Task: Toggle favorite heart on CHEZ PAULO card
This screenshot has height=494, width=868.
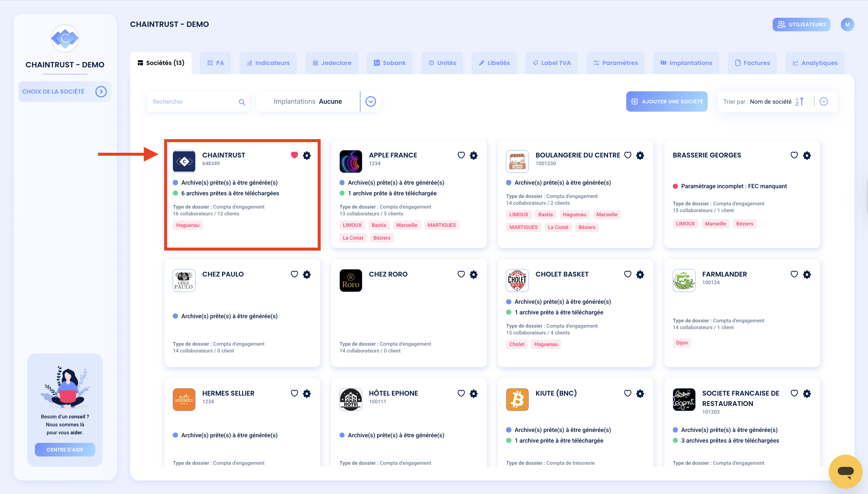Action: (294, 274)
